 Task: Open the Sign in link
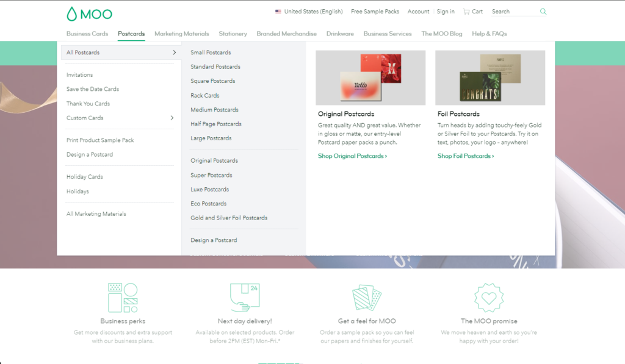446,12
